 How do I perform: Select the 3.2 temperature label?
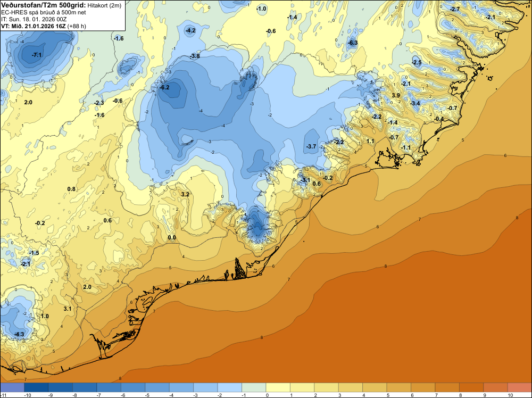click(x=185, y=194)
